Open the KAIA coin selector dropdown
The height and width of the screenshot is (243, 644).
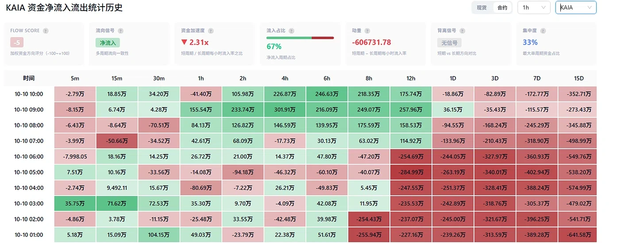click(576, 8)
